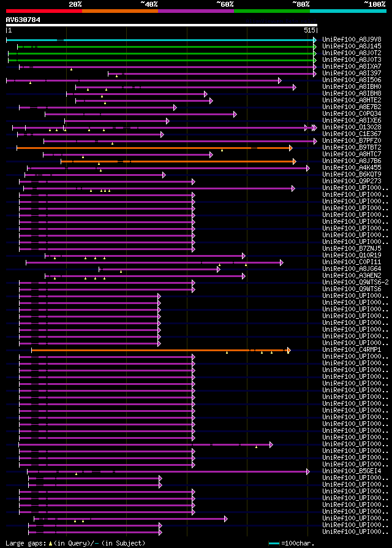Image resolution: width=392 pixels, height=548 pixels.
Task: Click hit name UniRef100_A8IXE6
Action: (352, 121)
